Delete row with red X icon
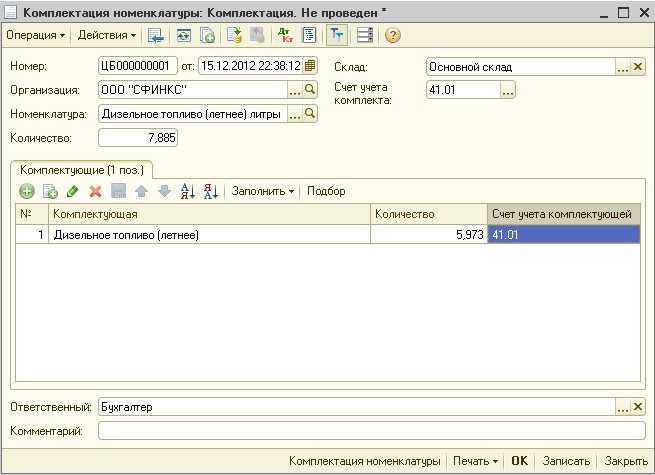Viewport: 655px width, 475px height. click(x=96, y=191)
